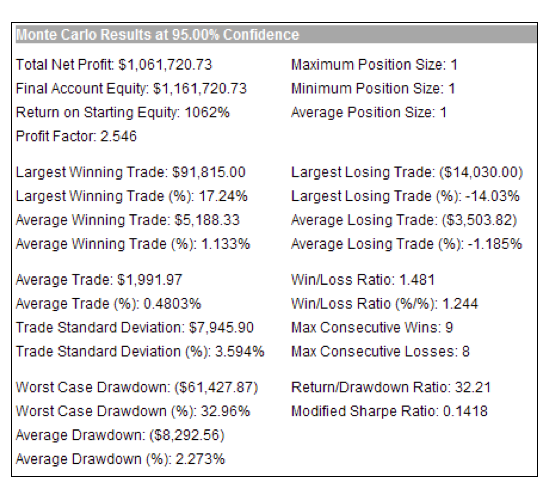Click the Average Position Size entry
The height and width of the screenshot is (490, 548).
pyautogui.click(x=369, y=113)
